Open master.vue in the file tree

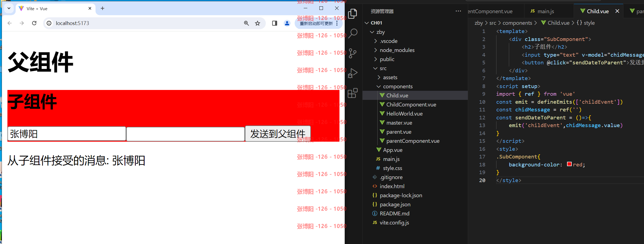[415, 123]
